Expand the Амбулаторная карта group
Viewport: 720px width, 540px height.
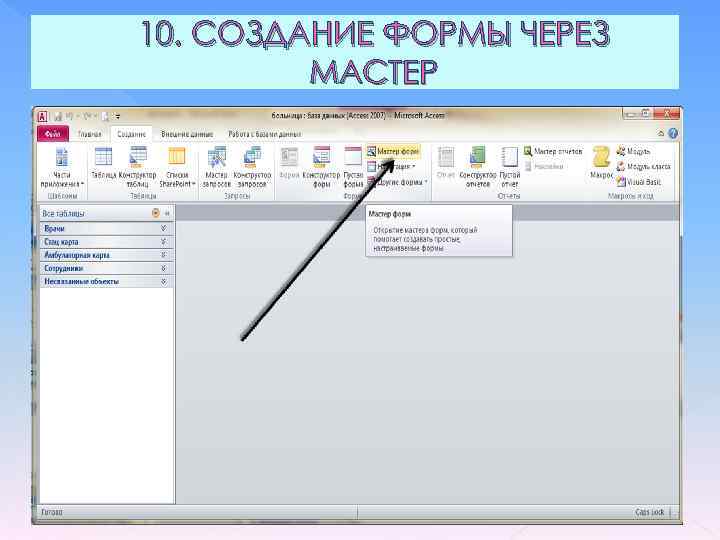pyautogui.click(x=163, y=255)
